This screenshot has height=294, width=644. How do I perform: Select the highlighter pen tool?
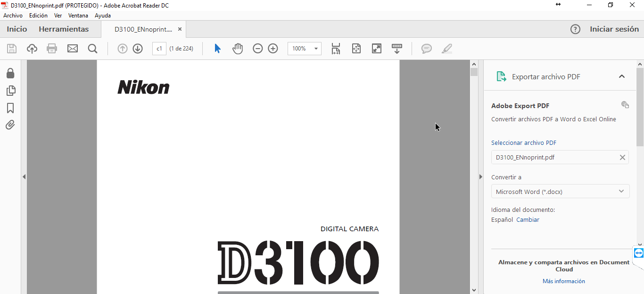point(447,49)
